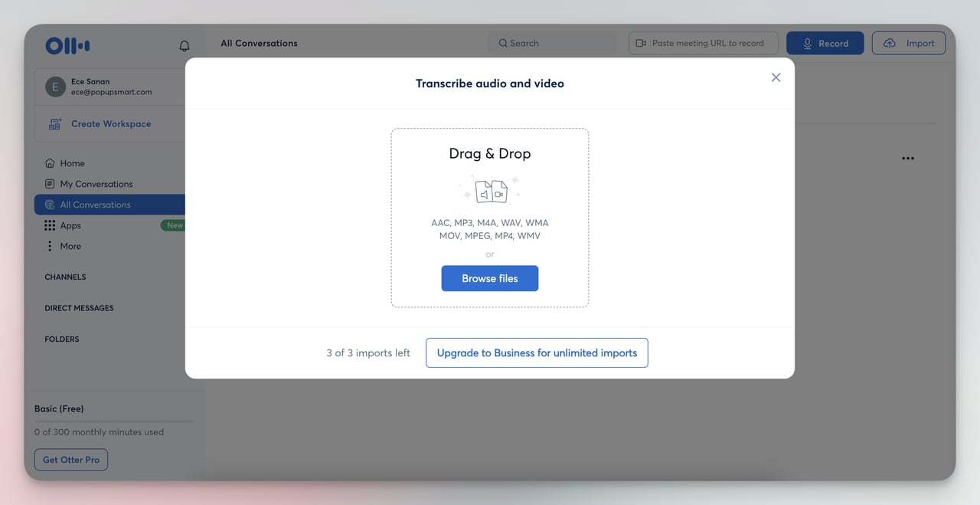Click '0 of 300 monthly minutes used'
The width and height of the screenshot is (980, 505).
coord(99,432)
